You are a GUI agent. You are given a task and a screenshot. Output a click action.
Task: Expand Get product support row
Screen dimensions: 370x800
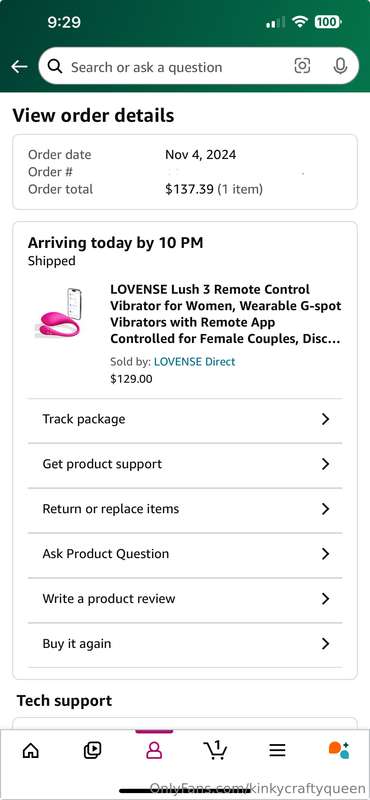185,464
